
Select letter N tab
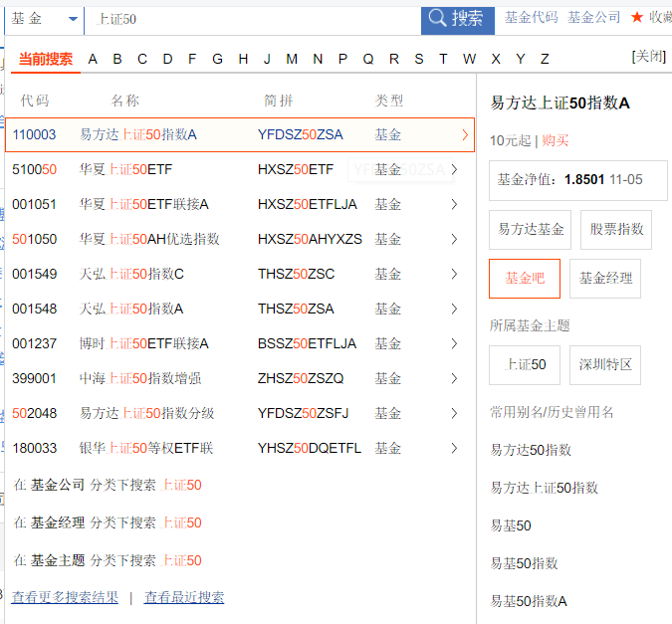tap(318, 59)
